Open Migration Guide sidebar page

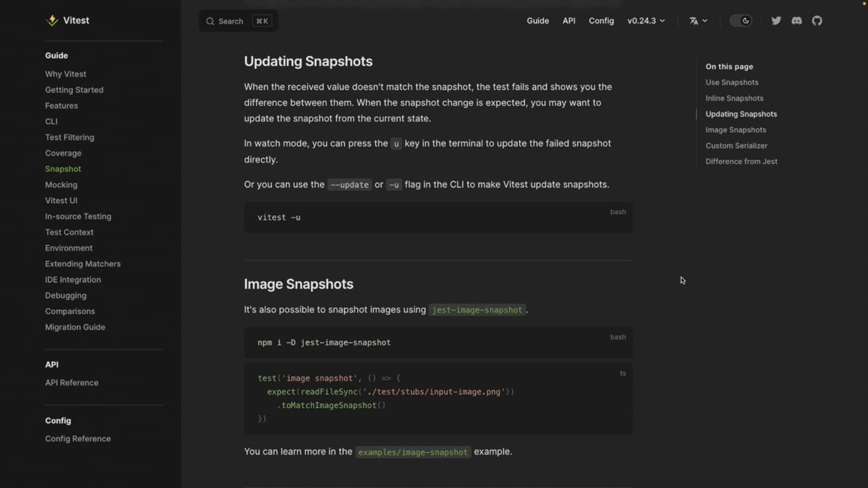tap(75, 327)
